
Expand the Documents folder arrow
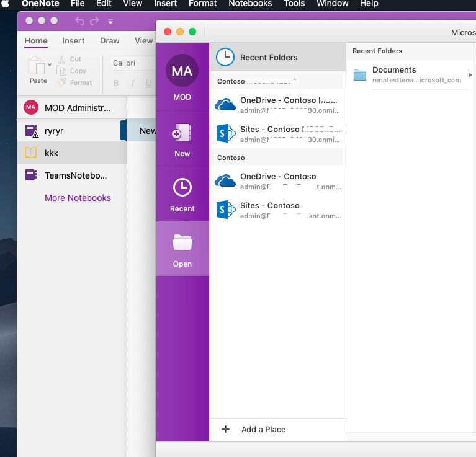[x=470, y=75]
